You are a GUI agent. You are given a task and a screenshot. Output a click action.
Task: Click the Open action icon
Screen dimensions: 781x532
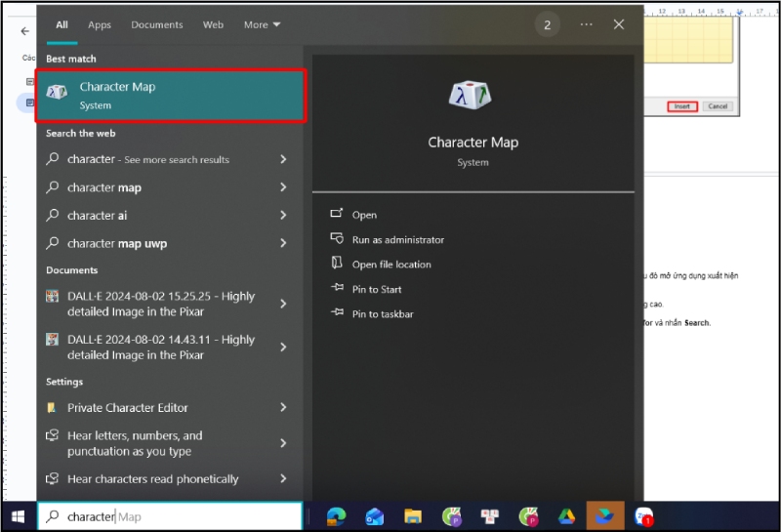click(337, 214)
